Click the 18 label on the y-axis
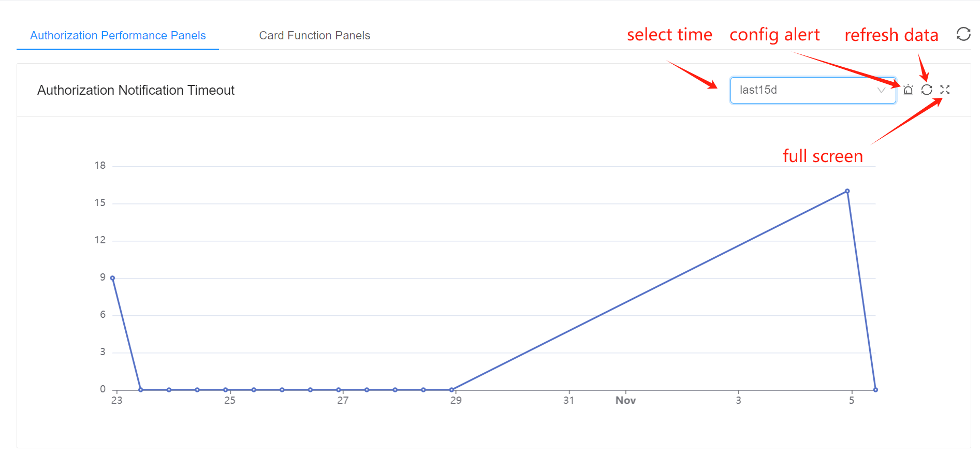Viewport: 980px width, 454px height. tap(100, 166)
